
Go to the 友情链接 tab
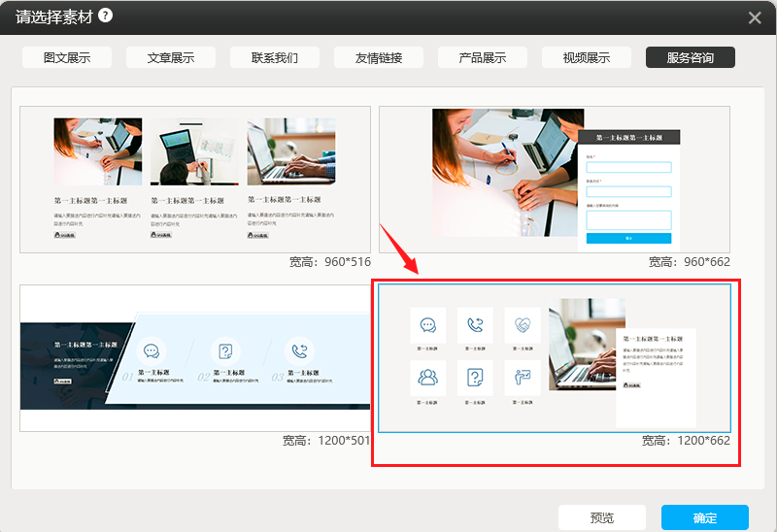(379, 57)
